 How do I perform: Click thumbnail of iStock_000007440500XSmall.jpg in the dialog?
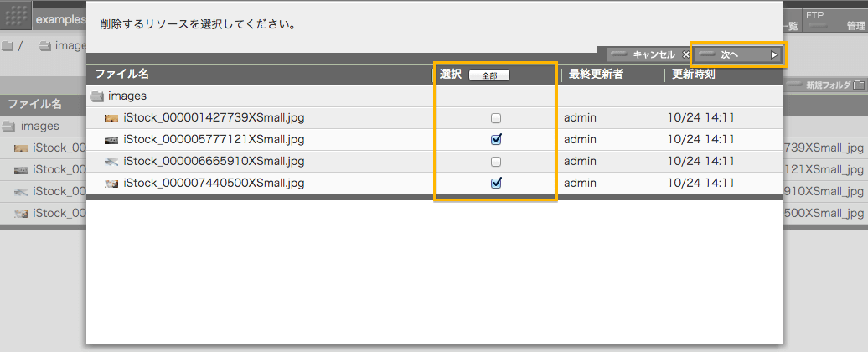click(111, 184)
